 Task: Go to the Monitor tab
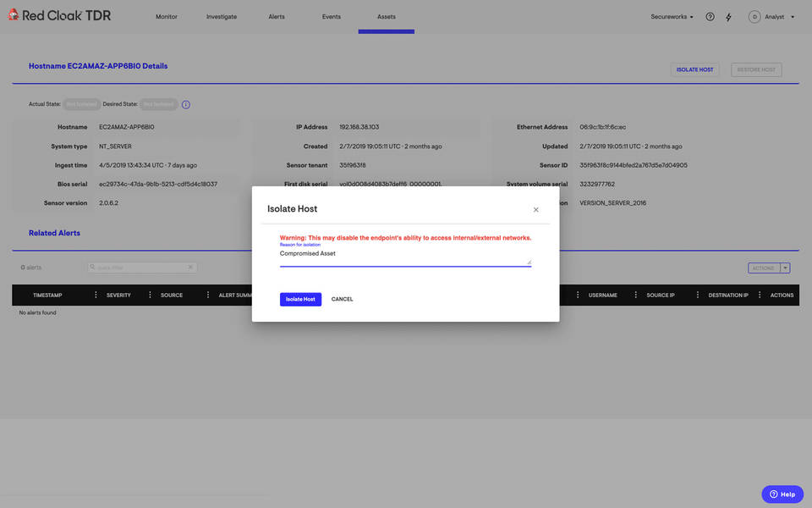click(167, 17)
